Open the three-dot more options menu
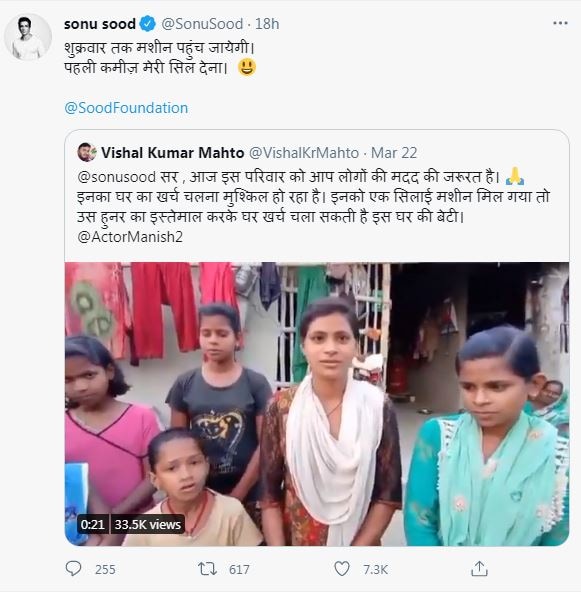Screen dimensions: 581x594 point(560,23)
